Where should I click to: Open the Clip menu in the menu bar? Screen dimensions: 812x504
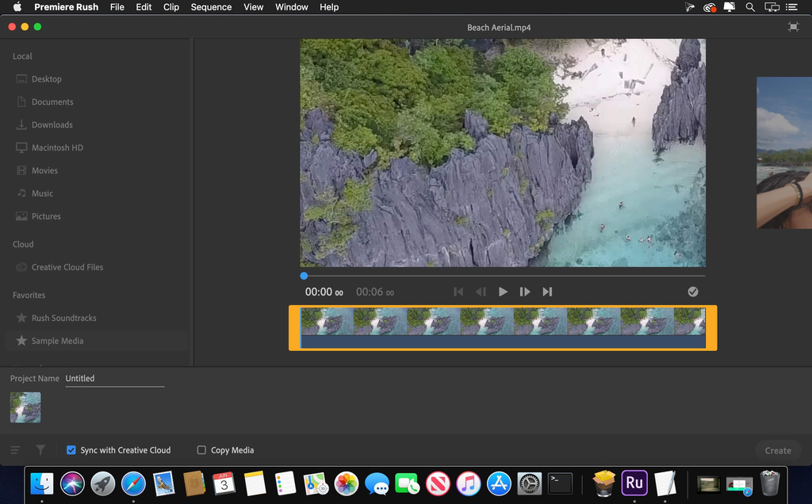171,7
